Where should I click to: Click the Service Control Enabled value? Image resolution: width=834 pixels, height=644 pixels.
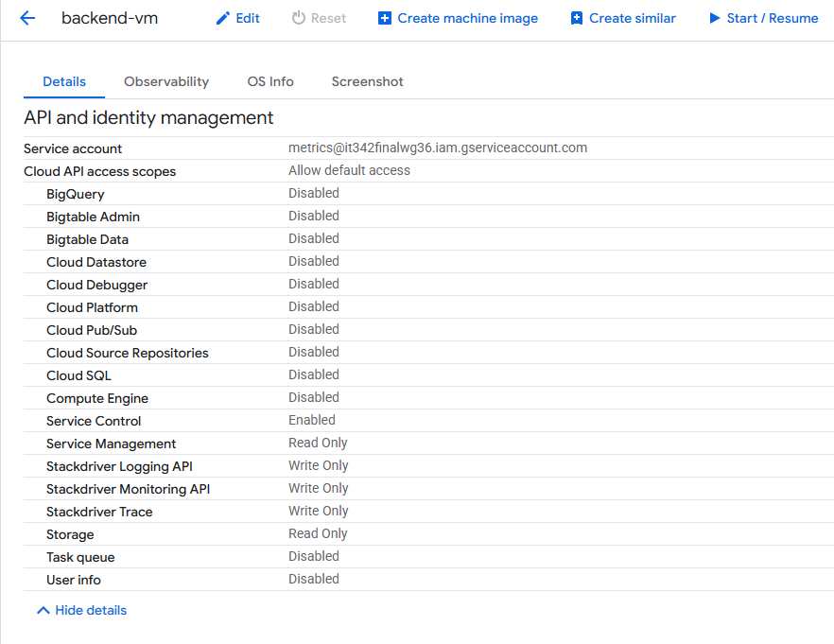312,420
